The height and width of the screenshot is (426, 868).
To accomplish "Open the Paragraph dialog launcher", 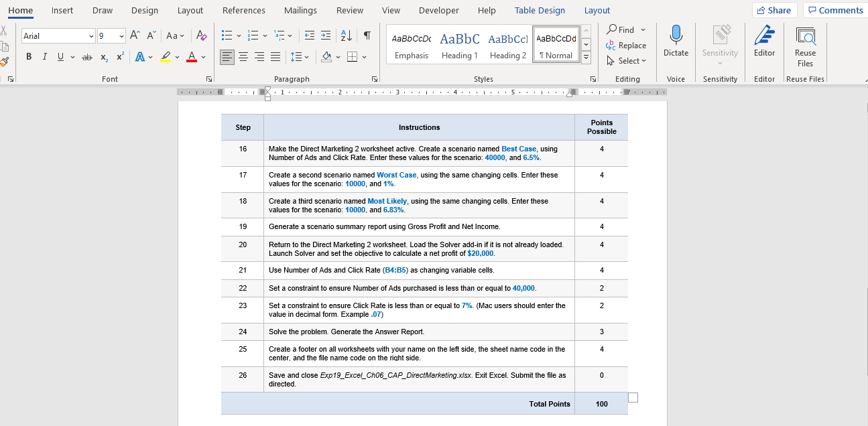I will tap(375, 79).
